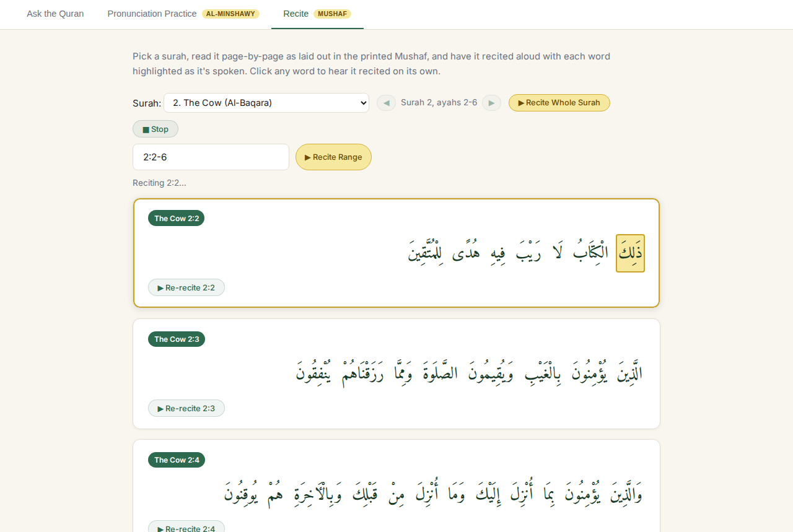Re-recite ayah 2:3
The height and width of the screenshot is (532, 793).
(x=186, y=408)
